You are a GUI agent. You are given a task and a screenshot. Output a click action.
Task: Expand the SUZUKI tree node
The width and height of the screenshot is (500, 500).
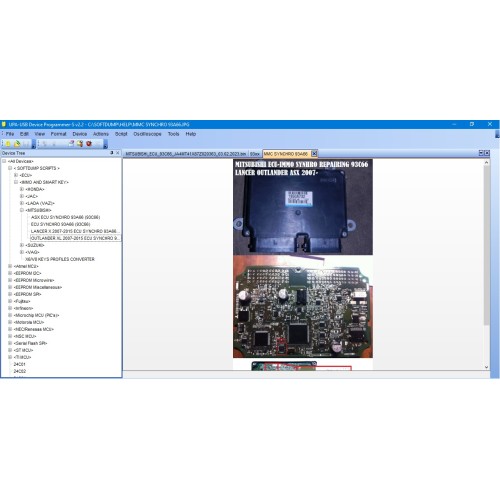tap(22, 245)
